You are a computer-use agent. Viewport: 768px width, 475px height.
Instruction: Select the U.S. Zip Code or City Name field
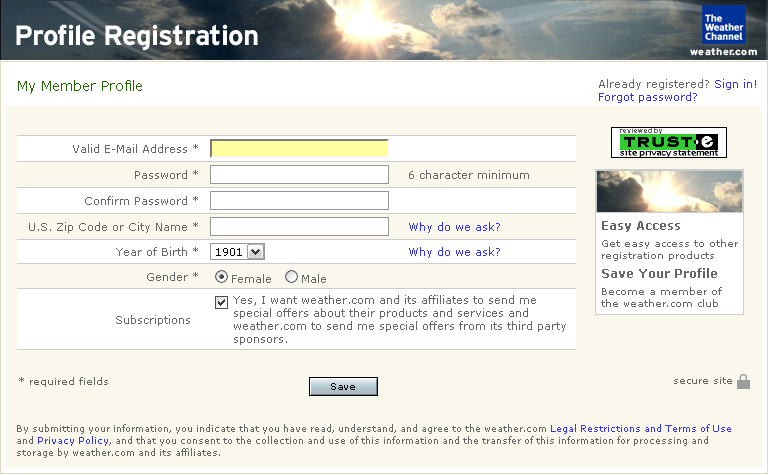pyautogui.click(x=299, y=227)
